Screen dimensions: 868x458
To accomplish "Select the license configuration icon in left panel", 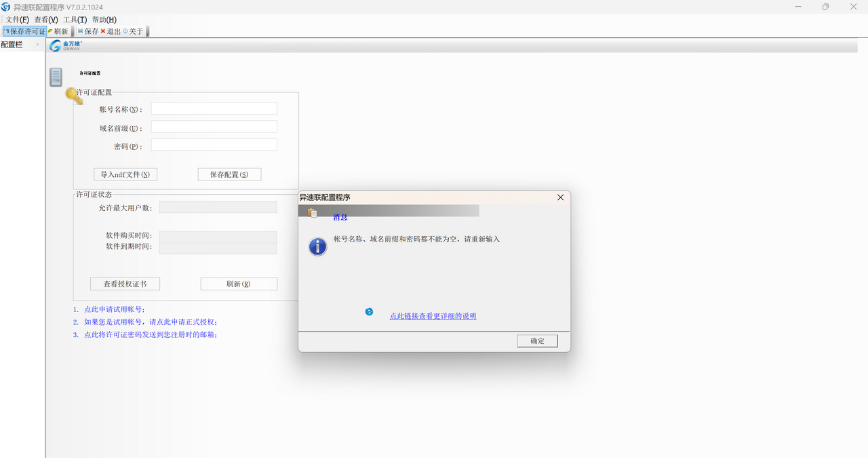I will click(x=55, y=77).
